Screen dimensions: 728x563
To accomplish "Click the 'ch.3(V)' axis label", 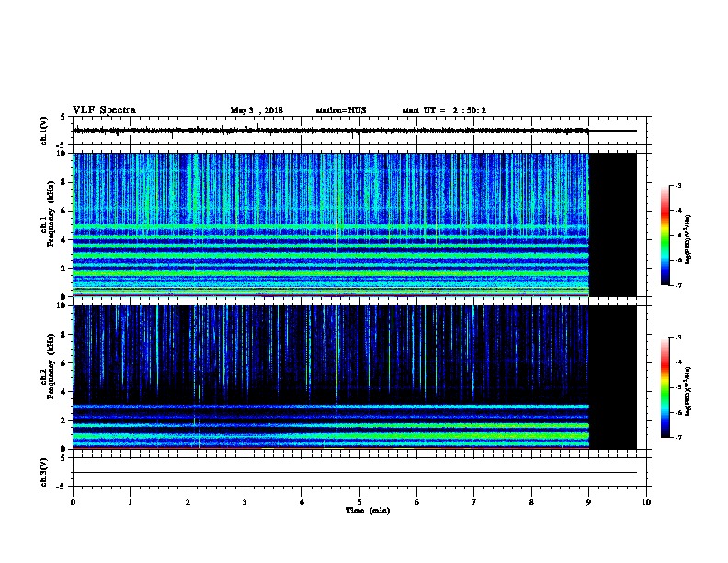I will [x=43, y=472].
